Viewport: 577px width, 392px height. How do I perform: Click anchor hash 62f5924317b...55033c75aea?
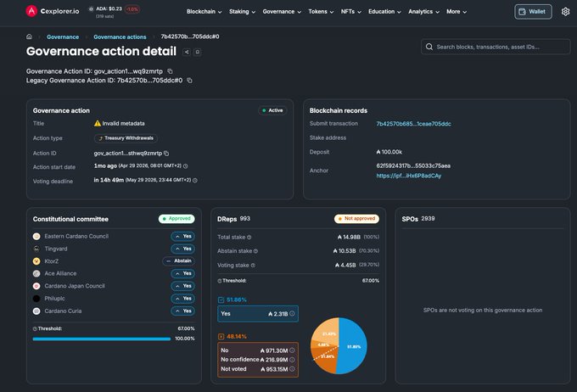point(413,165)
